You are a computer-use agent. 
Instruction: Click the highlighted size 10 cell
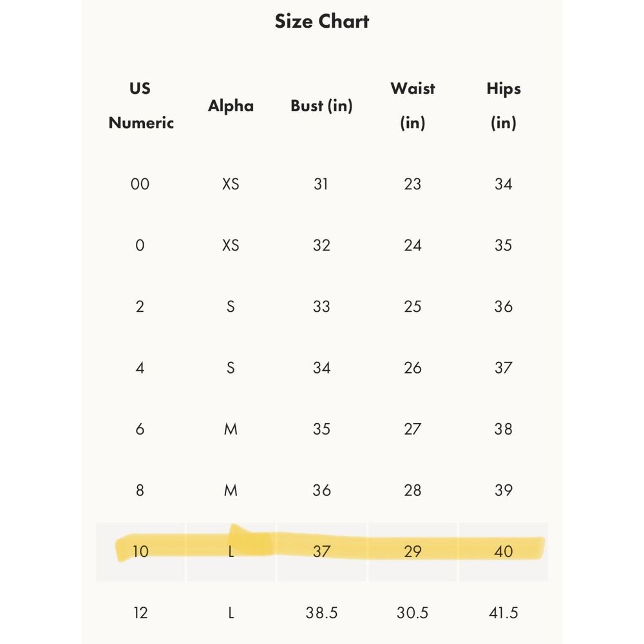pyautogui.click(x=140, y=551)
